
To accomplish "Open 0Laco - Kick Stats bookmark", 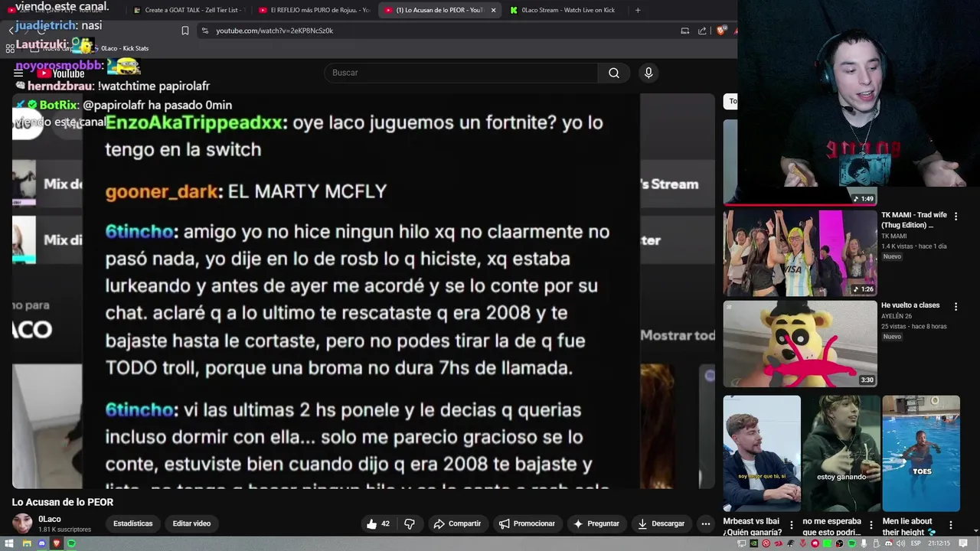I will (119, 48).
